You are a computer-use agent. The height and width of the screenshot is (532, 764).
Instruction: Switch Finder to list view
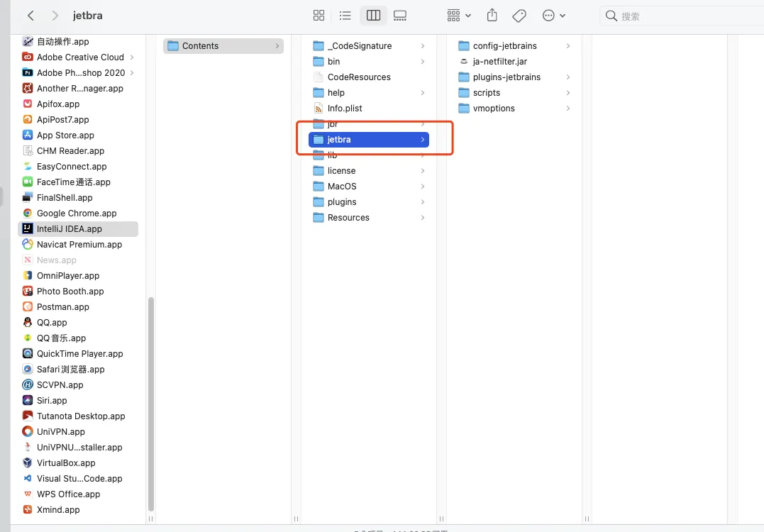click(345, 16)
